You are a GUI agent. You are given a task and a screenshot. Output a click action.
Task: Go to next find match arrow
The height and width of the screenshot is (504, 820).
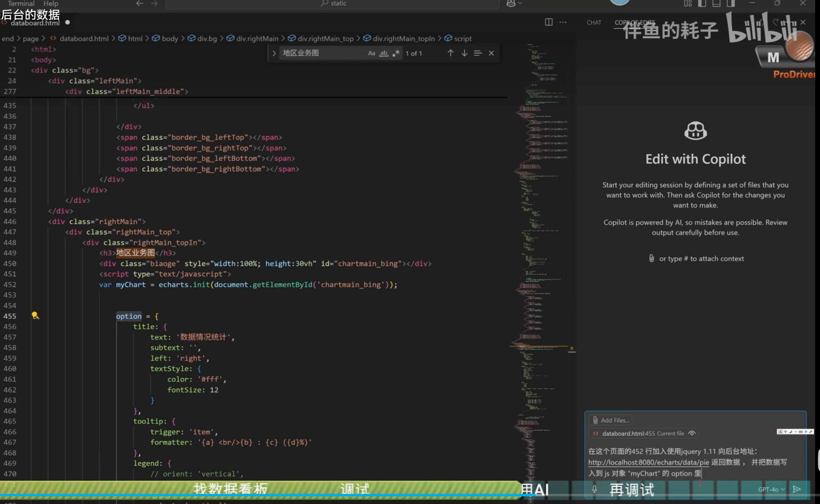click(x=464, y=53)
